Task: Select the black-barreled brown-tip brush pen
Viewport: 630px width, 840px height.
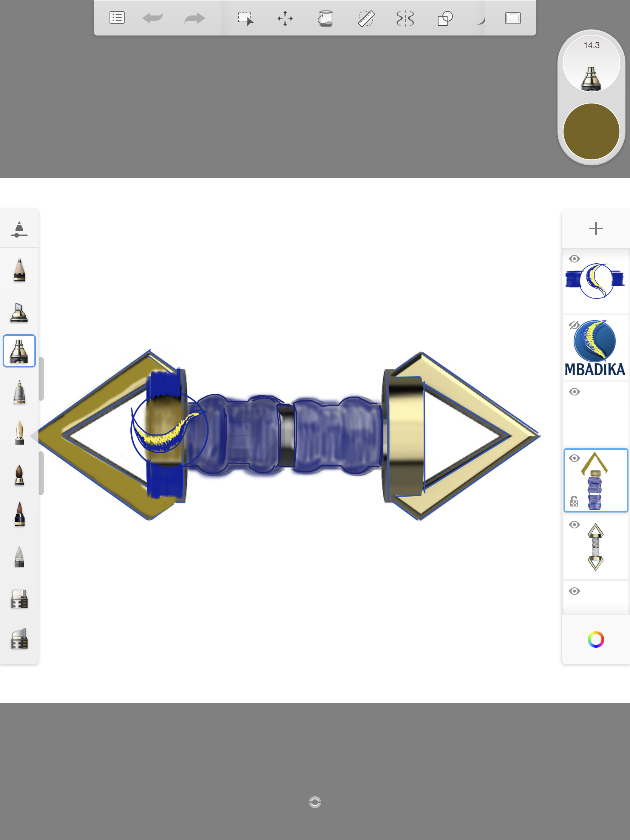Action: click(x=19, y=514)
